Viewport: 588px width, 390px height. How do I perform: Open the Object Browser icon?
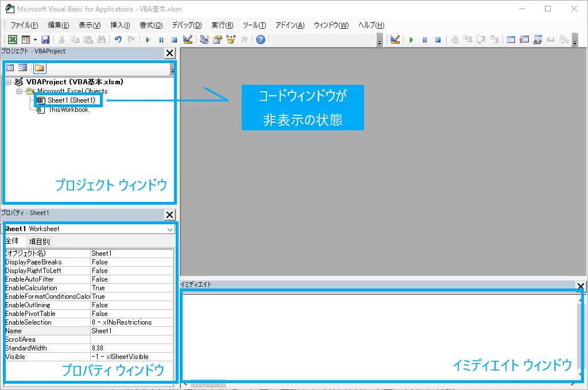pos(231,40)
